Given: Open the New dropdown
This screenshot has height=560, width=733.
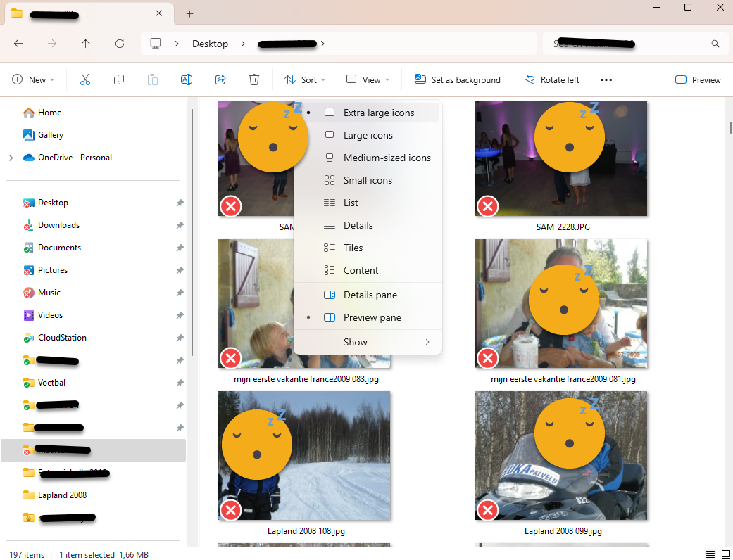Looking at the screenshot, I should (x=33, y=79).
